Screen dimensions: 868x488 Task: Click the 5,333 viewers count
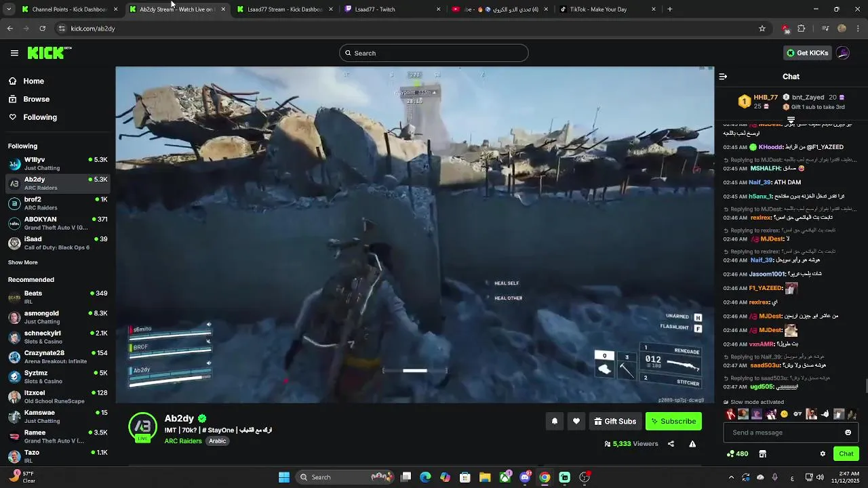tap(631, 444)
